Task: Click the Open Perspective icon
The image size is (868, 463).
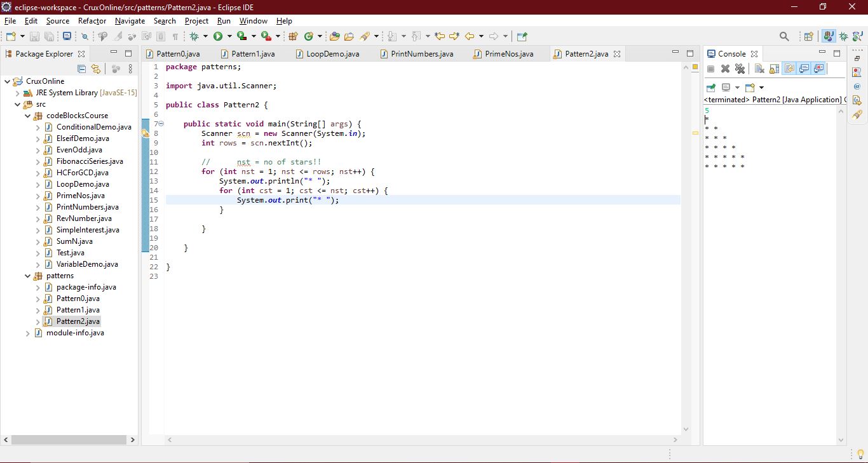Action: (809, 36)
